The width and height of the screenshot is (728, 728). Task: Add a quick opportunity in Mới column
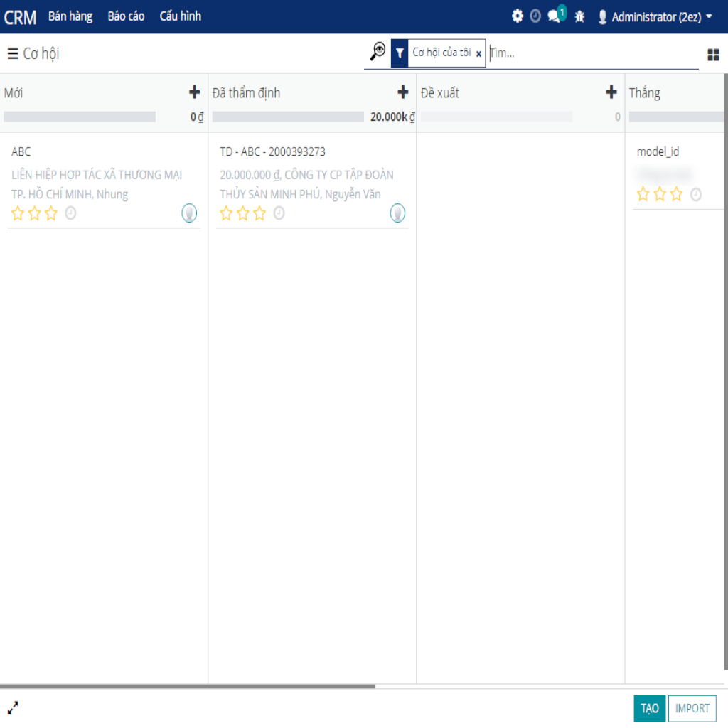click(x=194, y=92)
